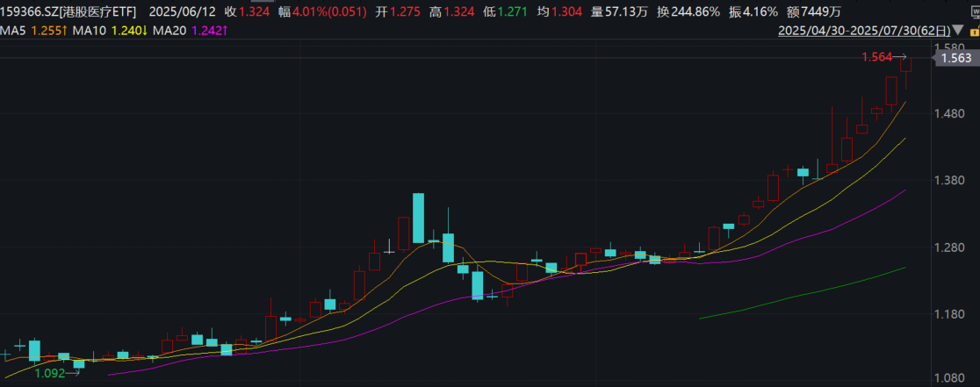Click the last red candlestick near 1.564

[x=905, y=65]
